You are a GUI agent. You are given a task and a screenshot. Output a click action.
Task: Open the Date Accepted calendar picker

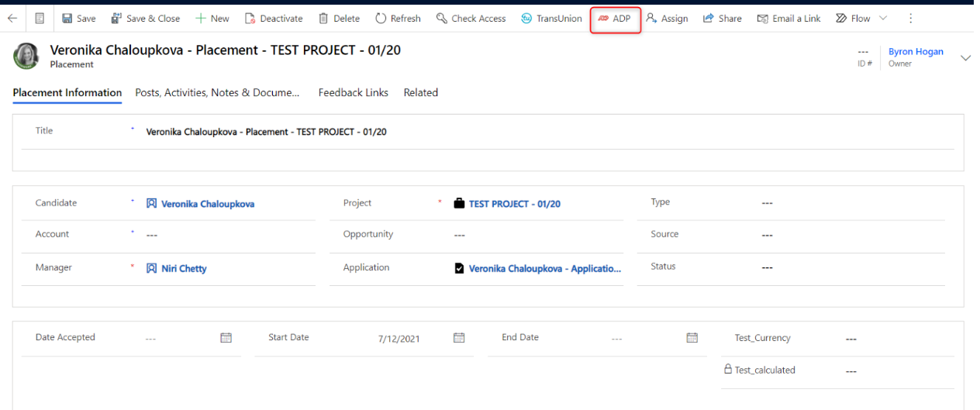(x=226, y=338)
